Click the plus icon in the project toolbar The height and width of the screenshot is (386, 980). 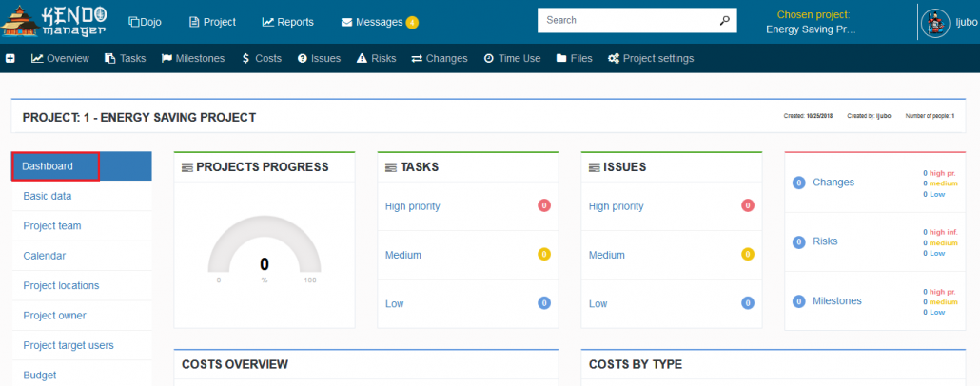[x=10, y=59]
